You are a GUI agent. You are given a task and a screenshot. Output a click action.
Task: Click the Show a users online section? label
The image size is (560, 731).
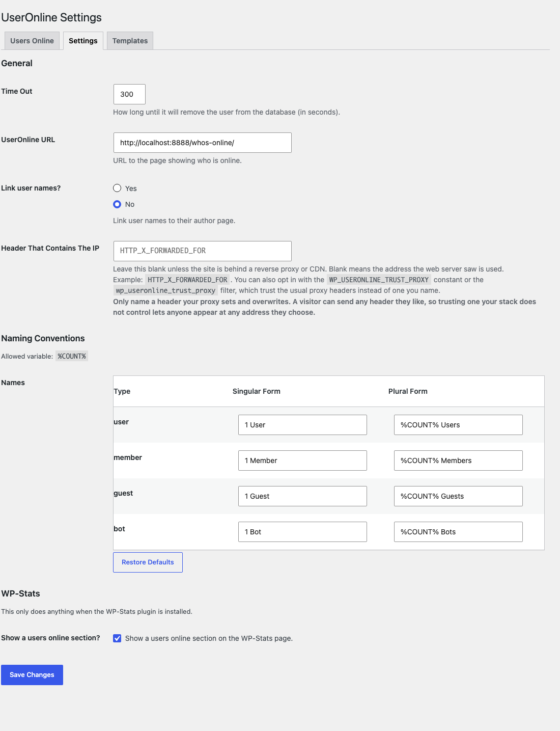coord(50,638)
